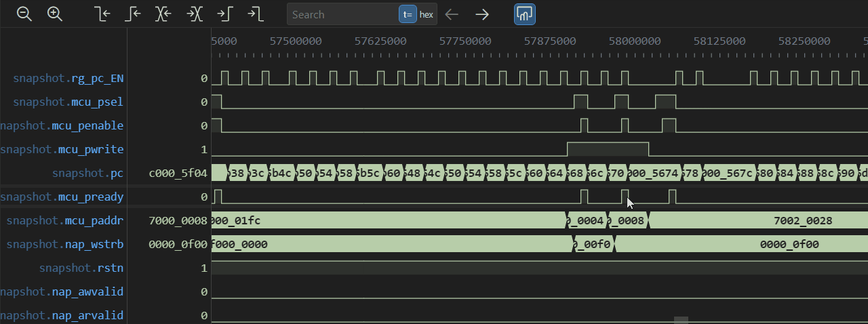Go to next signal transition

click(195, 14)
